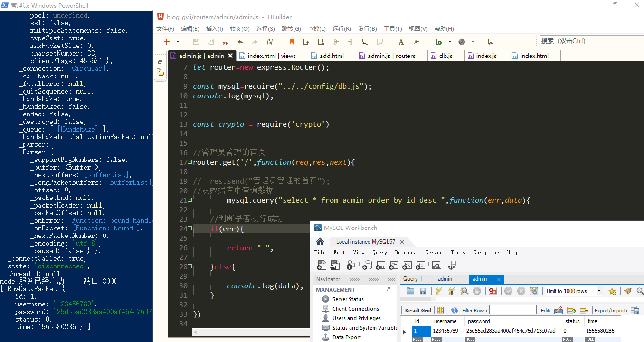Open the dropdown arrow beside HBuilder's New button

tap(178, 42)
